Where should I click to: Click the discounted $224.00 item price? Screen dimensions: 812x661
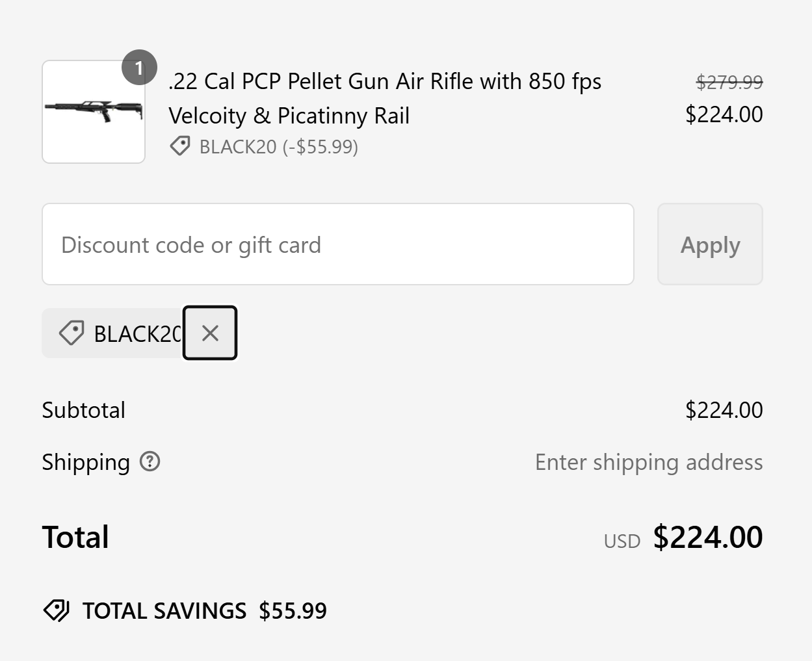[x=724, y=114]
